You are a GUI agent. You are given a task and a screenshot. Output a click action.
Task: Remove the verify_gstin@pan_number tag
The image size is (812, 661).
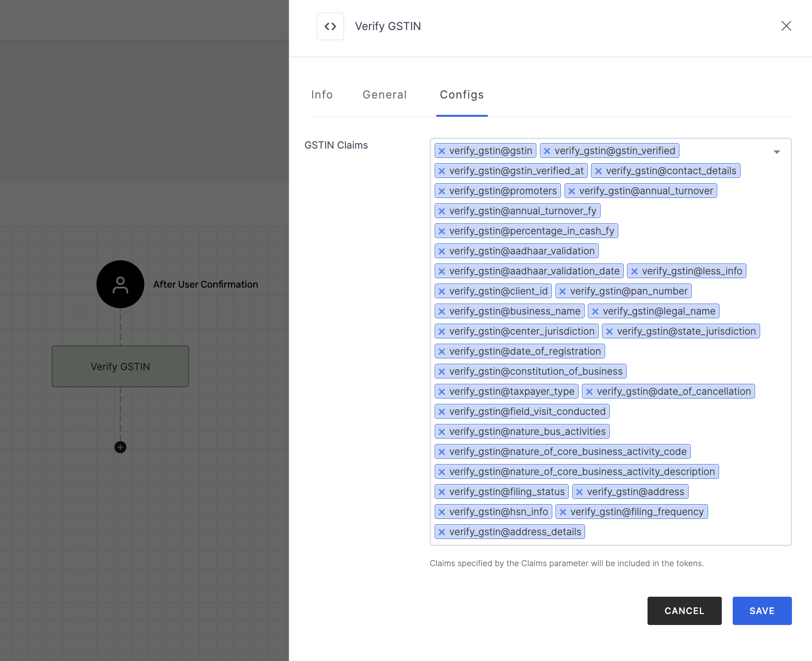pyautogui.click(x=562, y=291)
